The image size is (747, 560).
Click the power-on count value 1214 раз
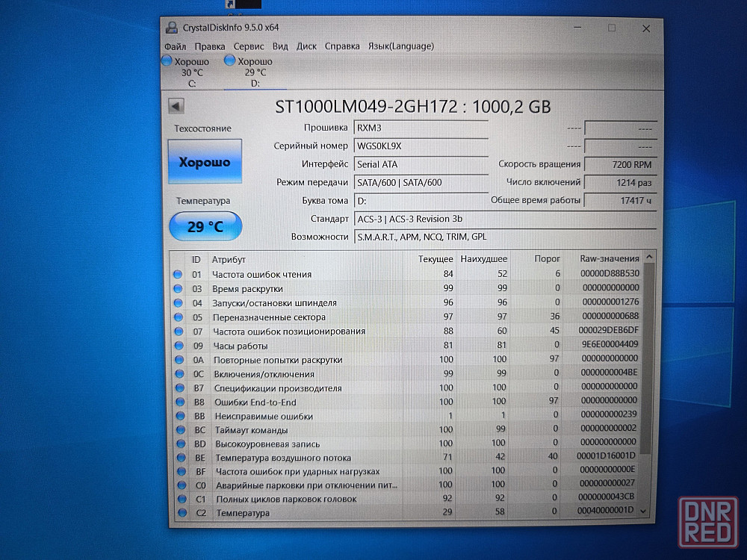pyautogui.click(x=620, y=183)
